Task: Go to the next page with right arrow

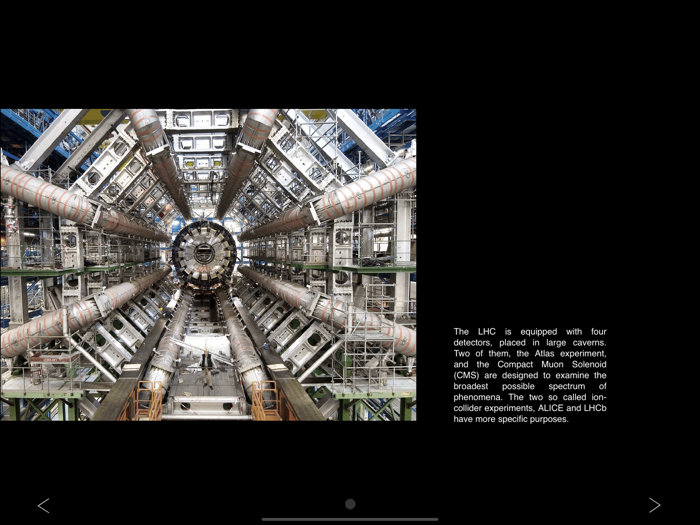Action: pos(654,505)
